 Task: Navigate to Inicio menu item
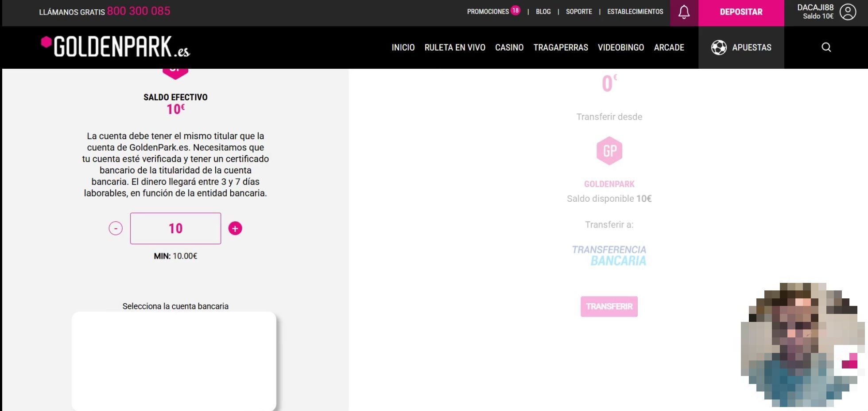coord(403,47)
